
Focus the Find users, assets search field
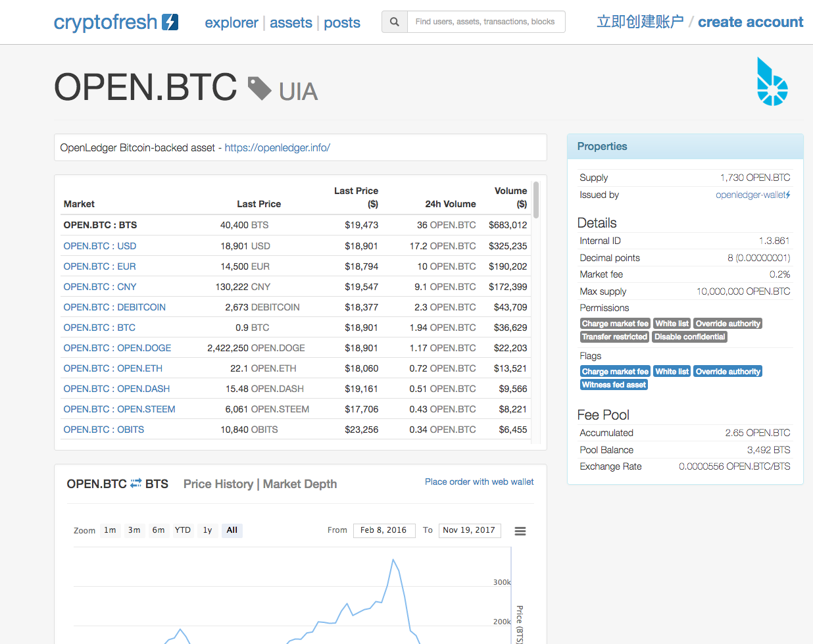pos(486,22)
